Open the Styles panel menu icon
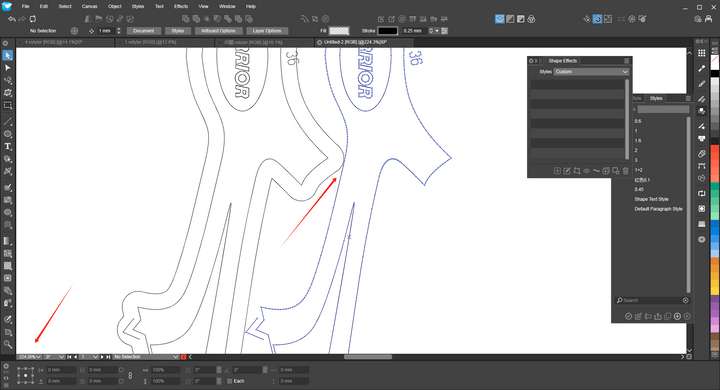 coord(688,98)
